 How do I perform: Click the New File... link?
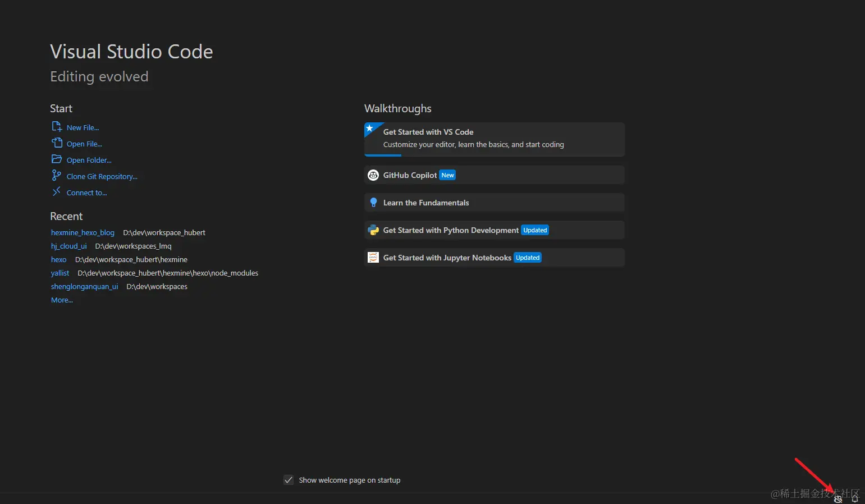83,128
